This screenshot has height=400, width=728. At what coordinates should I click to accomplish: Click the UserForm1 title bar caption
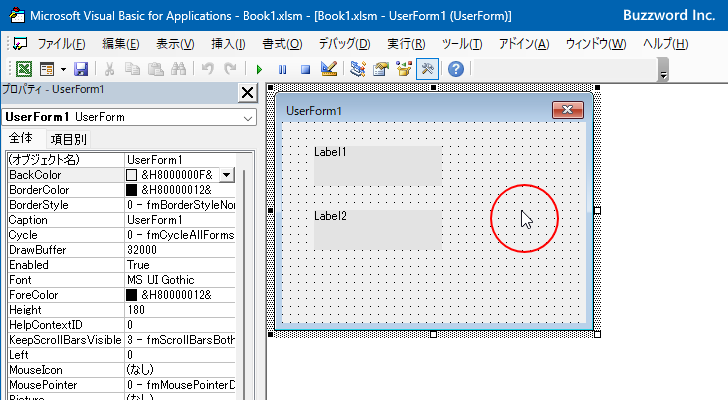click(x=314, y=111)
